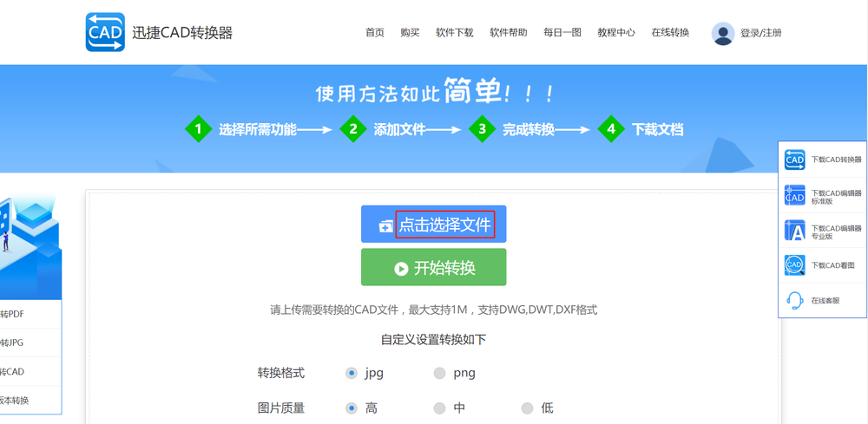Image resolution: width=868 pixels, height=424 pixels.
Task: Click 下载CAD看图 text link
Action: (x=832, y=265)
